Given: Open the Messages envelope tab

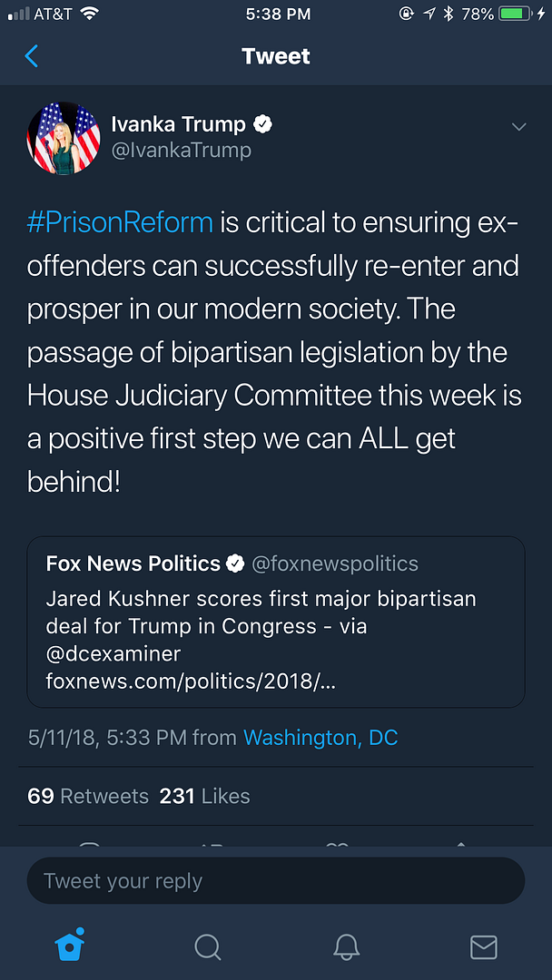Looking at the screenshot, I should (x=483, y=946).
